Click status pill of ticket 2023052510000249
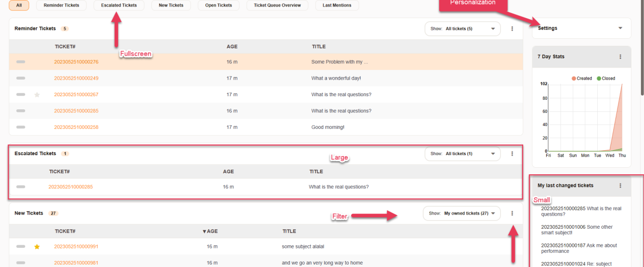644x267 pixels. [x=21, y=78]
